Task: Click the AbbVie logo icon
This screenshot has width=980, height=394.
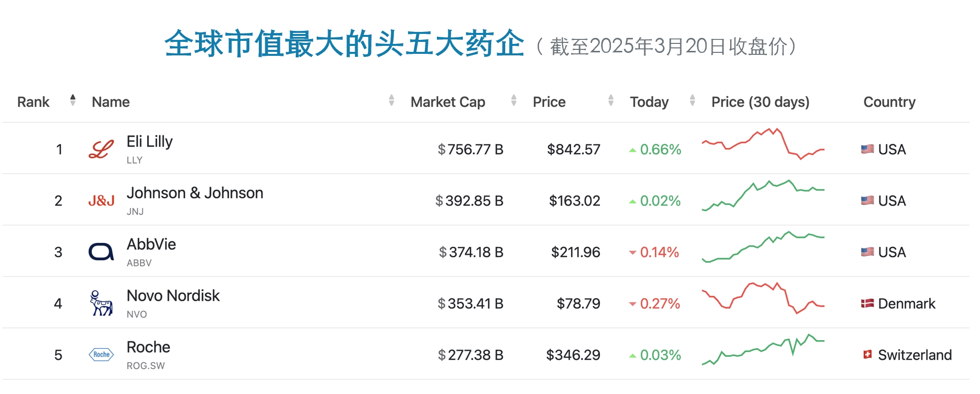Action: (101, 252)
